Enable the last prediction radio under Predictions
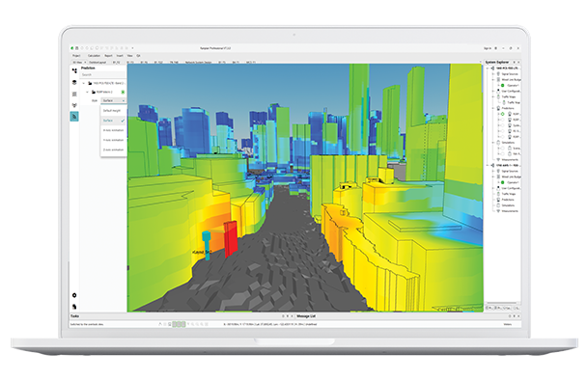Screen dimensions: 588x380 [502, 137]
